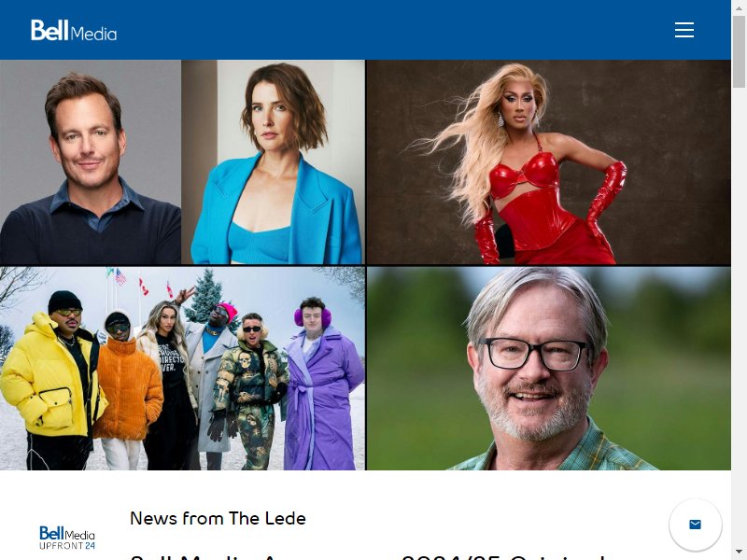Click the scrollbar up arrow
This screenshot has height=560, width=747.
coord(739,7)
